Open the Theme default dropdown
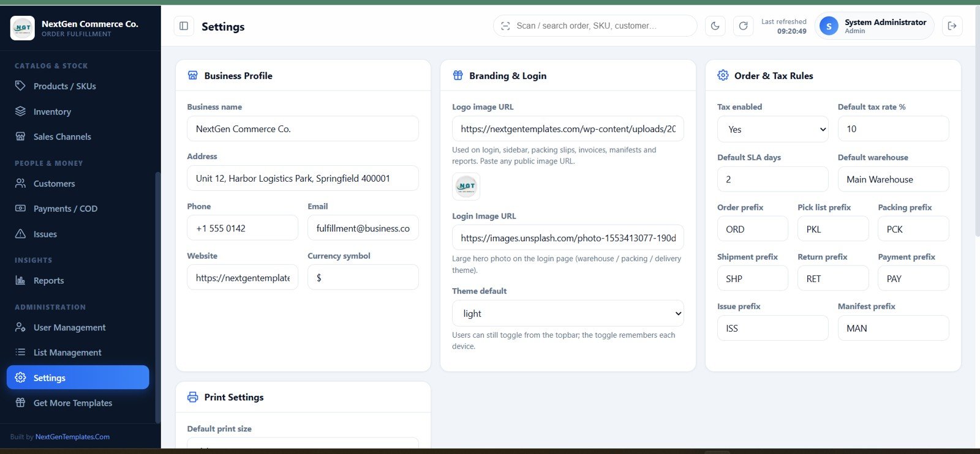 click(568, 313)
